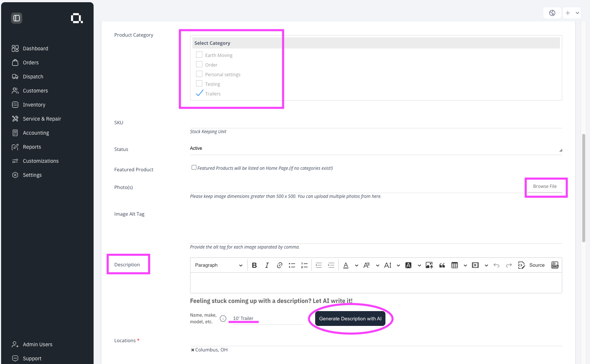Click the Admin Users icon
Image resolution: width=590 pixels, height=364 pixels.
click(15, 344)
